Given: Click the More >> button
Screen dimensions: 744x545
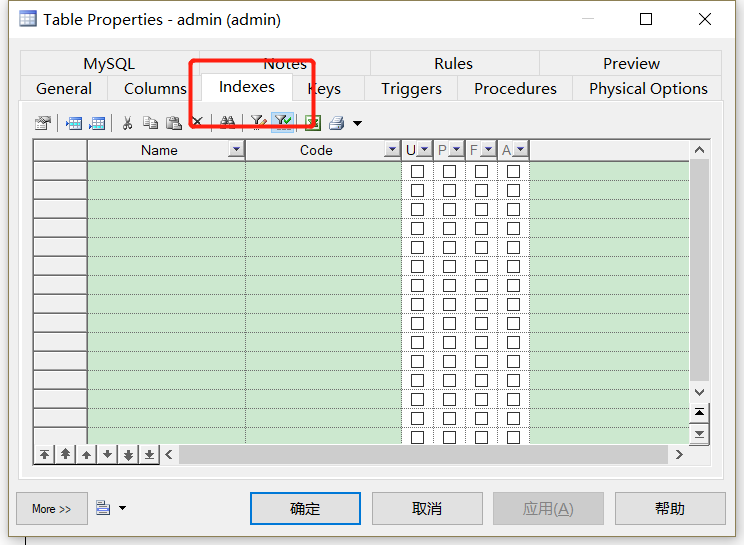Looking at the screenshot, I should [52, 508].
